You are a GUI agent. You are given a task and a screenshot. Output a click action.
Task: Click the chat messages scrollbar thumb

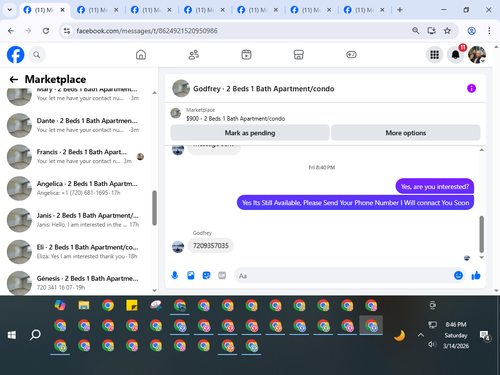click(481, 234)
